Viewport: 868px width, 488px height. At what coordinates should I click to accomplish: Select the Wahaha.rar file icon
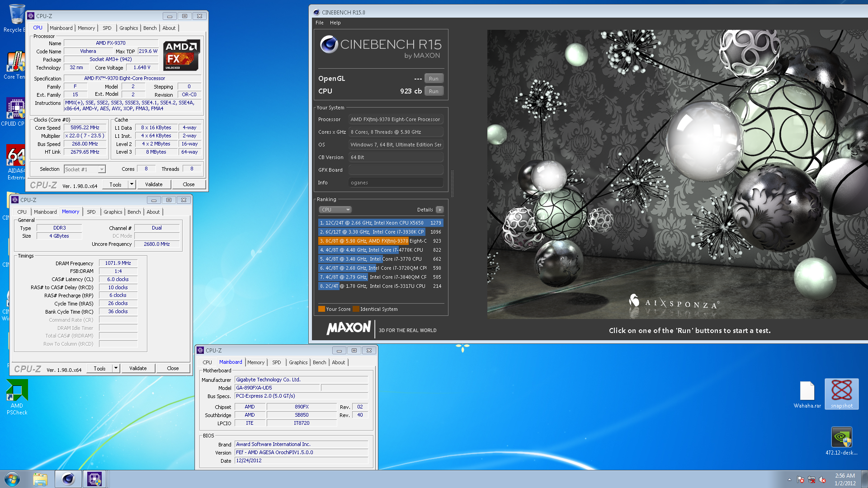pyautogui.click(x=807, y=394)
